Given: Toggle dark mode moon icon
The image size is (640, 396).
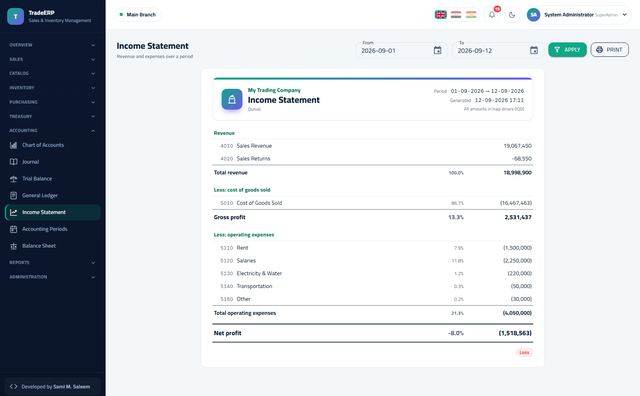Looking at the screenshot, I should pyautogui.click(x=512, y=15).
